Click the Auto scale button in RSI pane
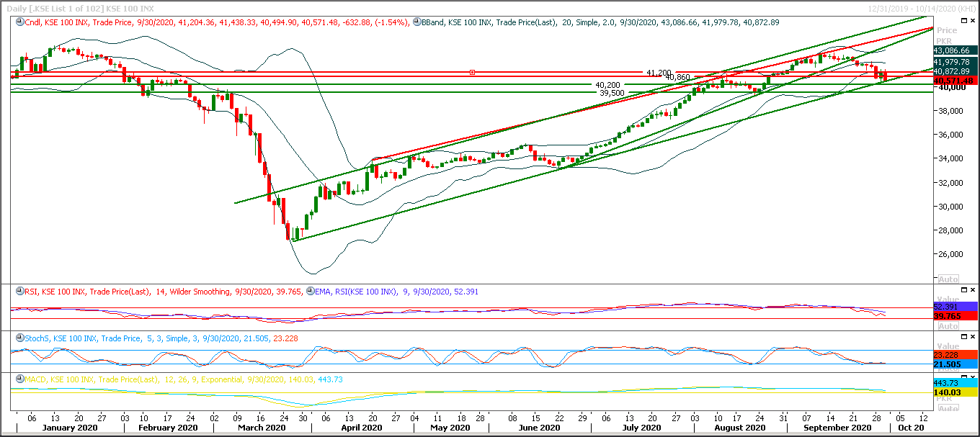The width and height of the screenshot is (980, 437). (948, 325)
